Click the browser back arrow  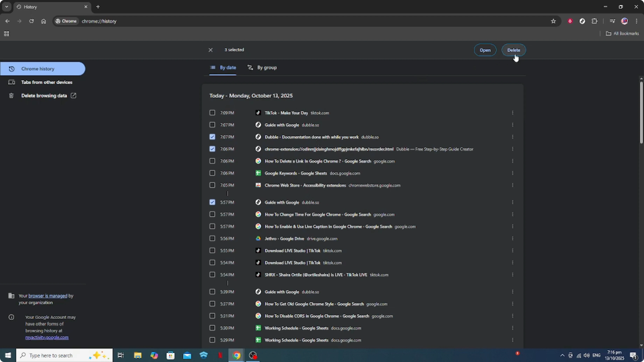[x=8, y=21]
